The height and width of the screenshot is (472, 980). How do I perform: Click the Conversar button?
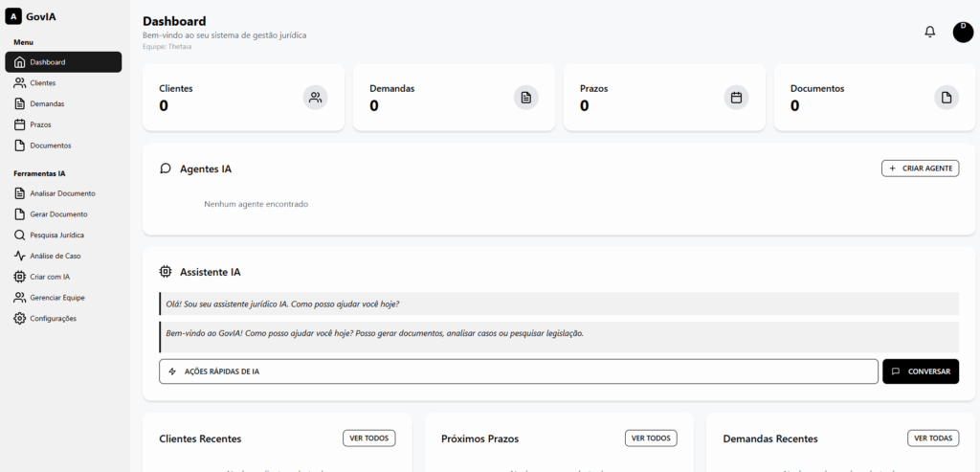pyautogui.click(x=920, y=371)
